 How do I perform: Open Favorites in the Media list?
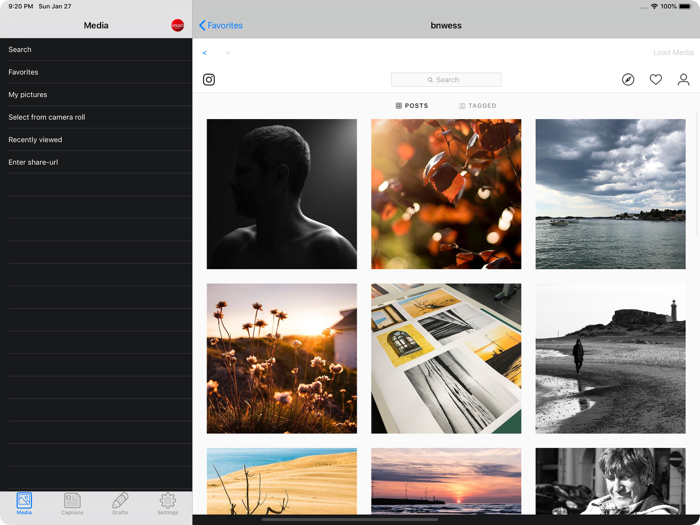pos(96,72)
